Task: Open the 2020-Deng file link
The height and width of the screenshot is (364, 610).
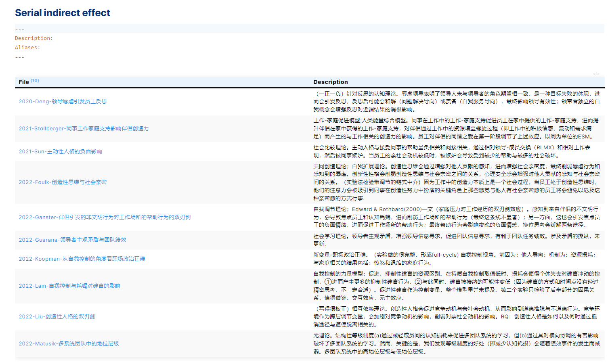Action: coord(63,101)
